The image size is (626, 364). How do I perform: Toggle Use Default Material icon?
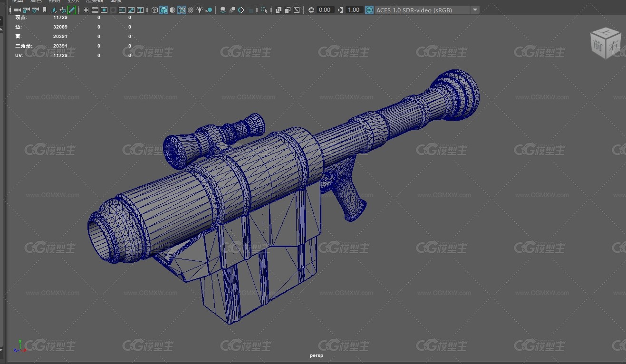pos(173,10)
